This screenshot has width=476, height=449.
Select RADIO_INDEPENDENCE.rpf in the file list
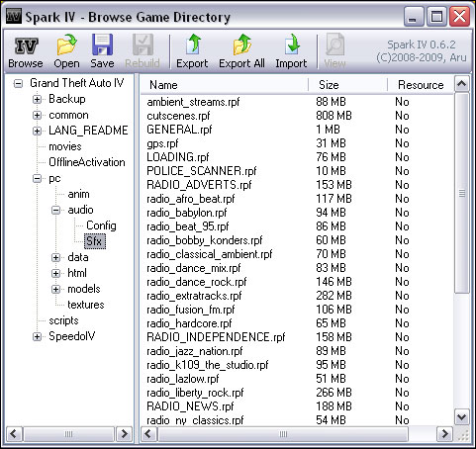[x=216, y=337]
